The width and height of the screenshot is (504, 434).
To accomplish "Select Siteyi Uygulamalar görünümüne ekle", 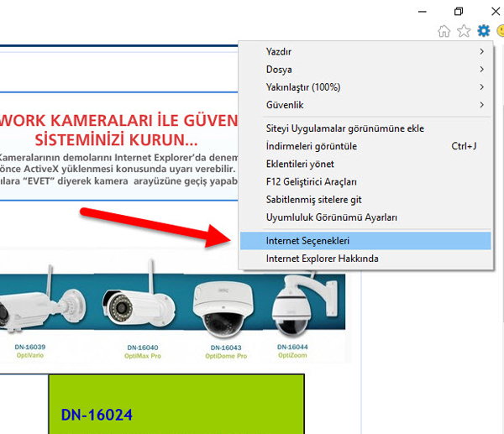I will [344, 128].
